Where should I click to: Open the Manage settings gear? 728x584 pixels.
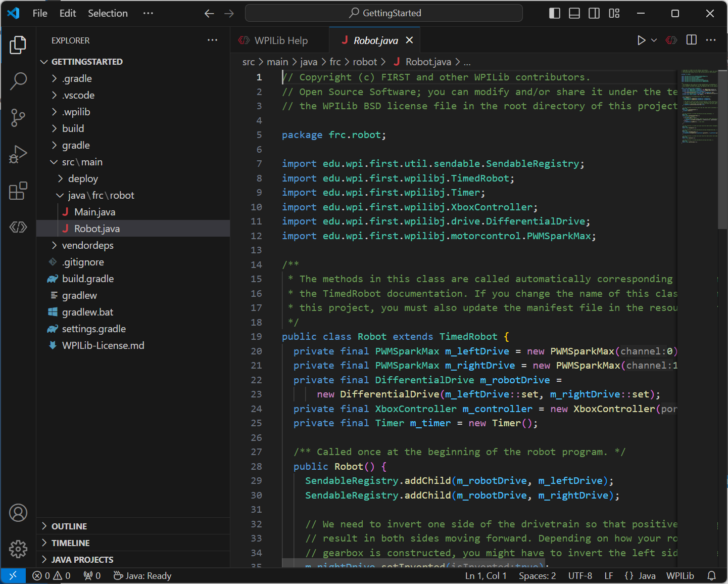(x=18, y=549)
